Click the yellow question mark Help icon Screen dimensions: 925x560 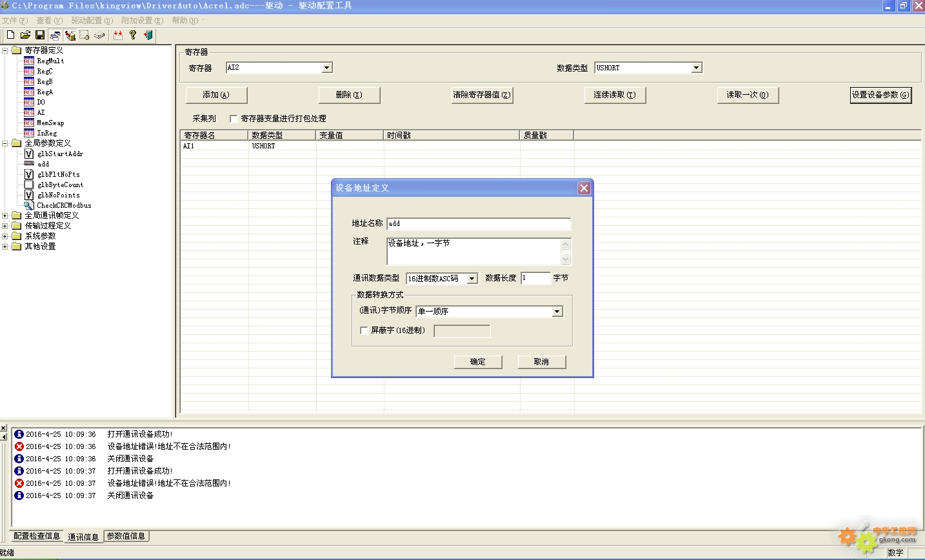point(133,35)
